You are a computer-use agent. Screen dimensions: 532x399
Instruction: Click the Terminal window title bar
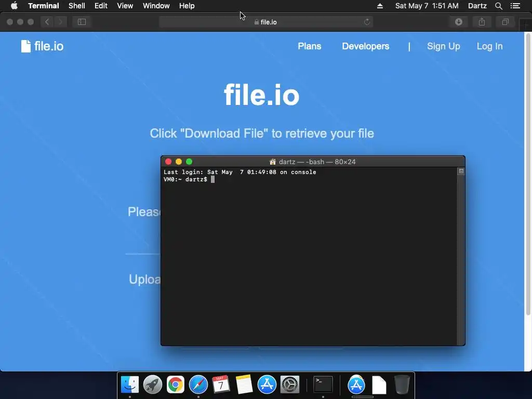click(x=313, y=162)
